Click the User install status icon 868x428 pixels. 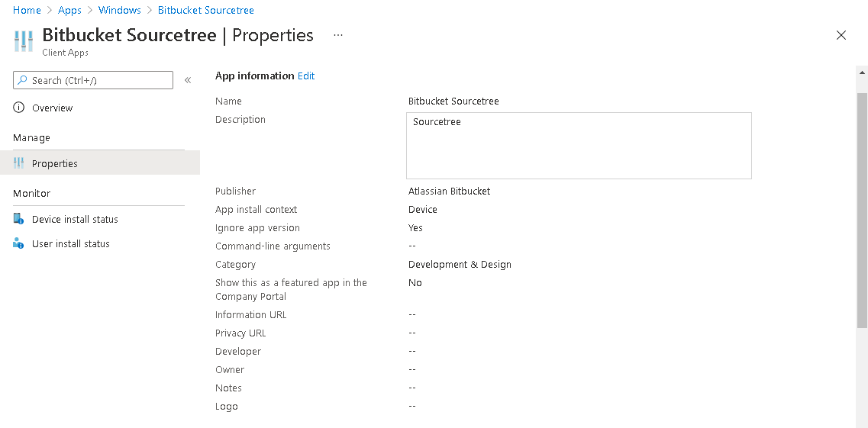19,243
